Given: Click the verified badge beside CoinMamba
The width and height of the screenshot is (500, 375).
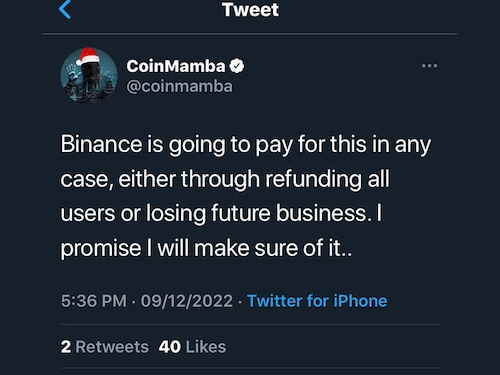Looking at the screenshot, I should point(237,66).
